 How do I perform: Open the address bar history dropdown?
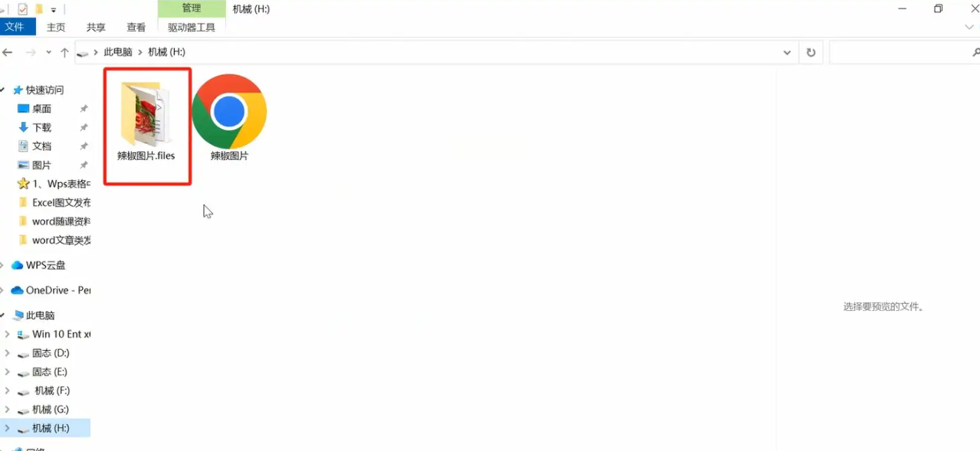tap(787, 52)
